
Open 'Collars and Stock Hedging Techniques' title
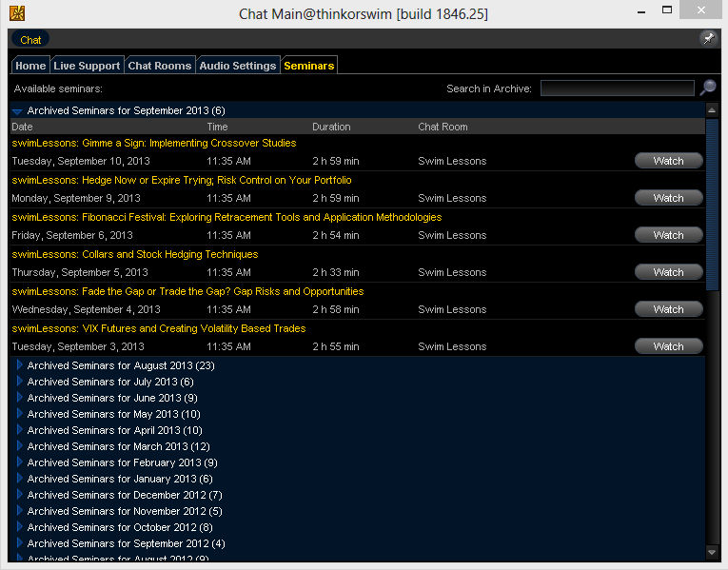tap(135, 254)
